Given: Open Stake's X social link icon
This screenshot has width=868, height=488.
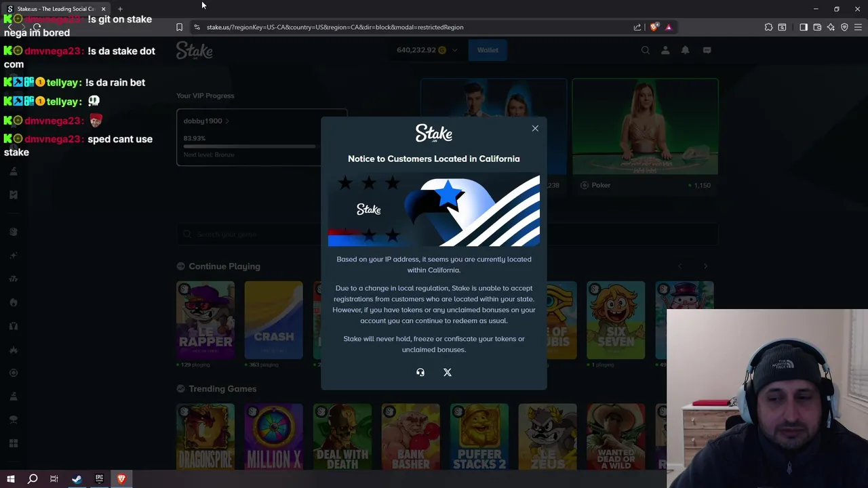Looking at the screenshot, I should pos(448,372).
